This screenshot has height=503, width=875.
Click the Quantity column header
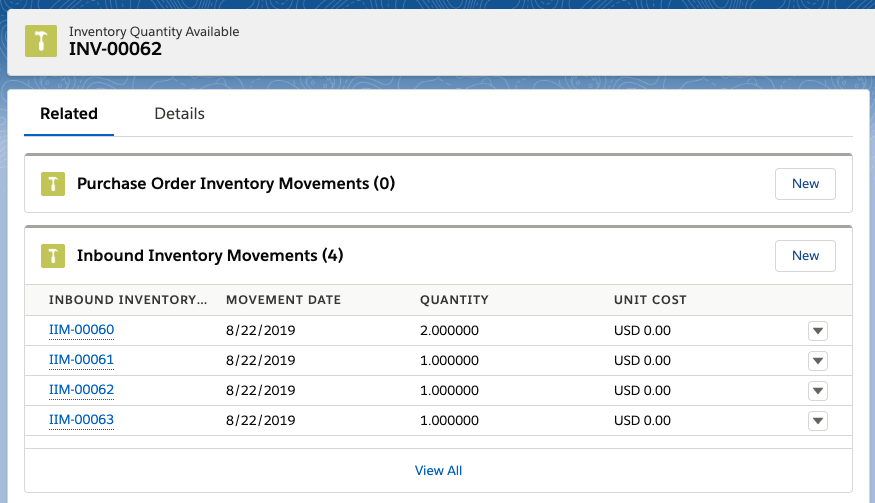click(454, 300)
